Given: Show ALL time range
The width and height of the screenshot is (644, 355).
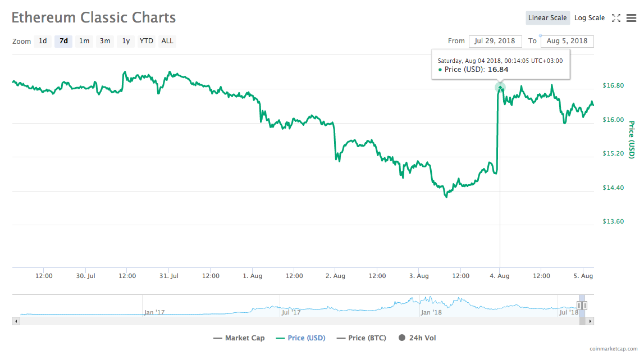Looking at the screenshot, I should [167, 41].
